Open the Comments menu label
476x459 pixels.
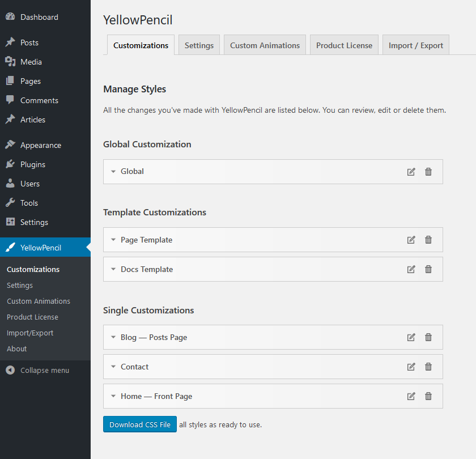(39, 100)
